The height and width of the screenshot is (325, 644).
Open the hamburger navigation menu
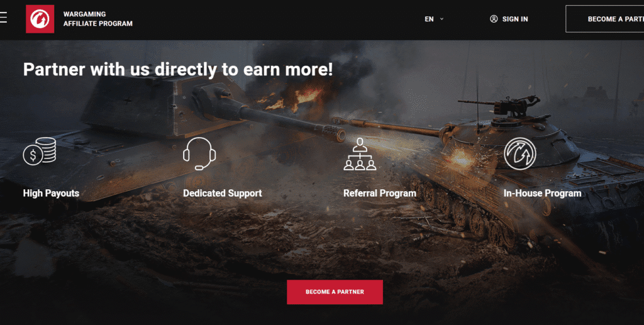click(3, 17)
